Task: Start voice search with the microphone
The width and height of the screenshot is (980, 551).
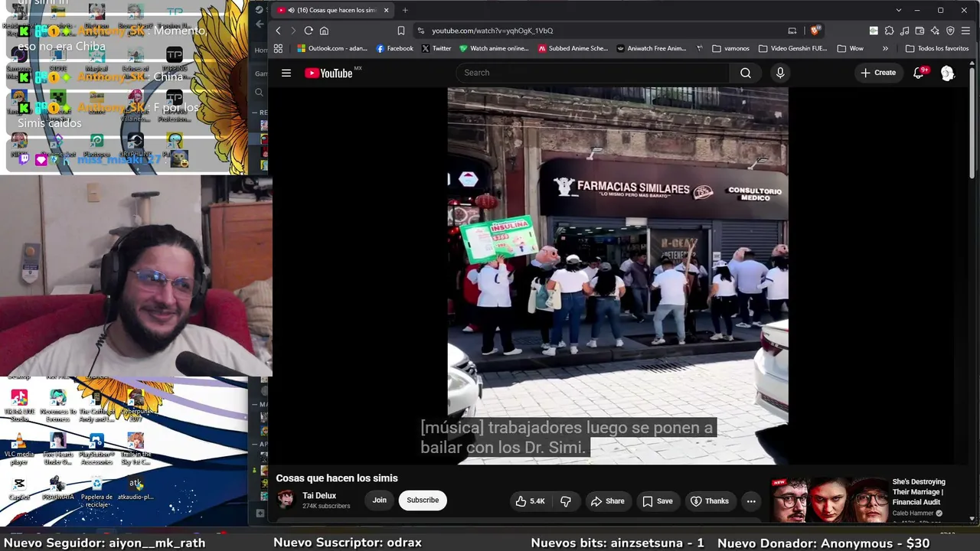Action: (780, 73)
